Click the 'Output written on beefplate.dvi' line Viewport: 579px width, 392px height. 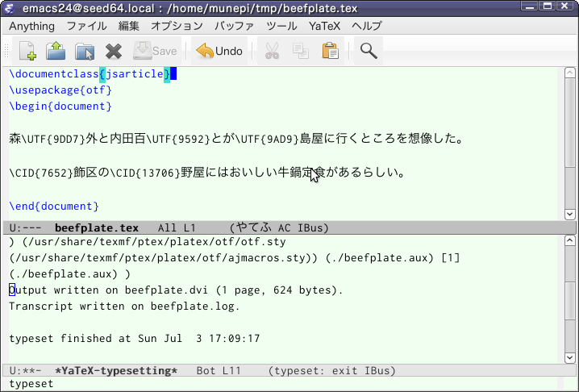(x=176, y=290)
